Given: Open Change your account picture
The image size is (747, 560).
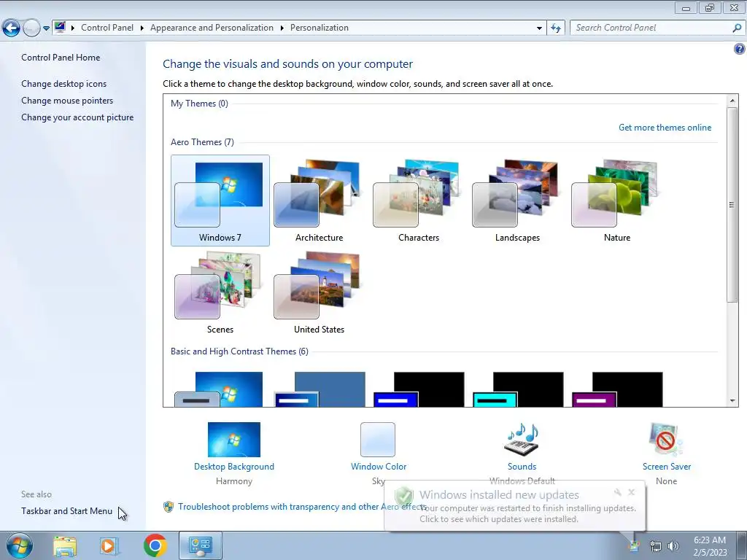Looking at the screenshot, I should tap(77, 117).
